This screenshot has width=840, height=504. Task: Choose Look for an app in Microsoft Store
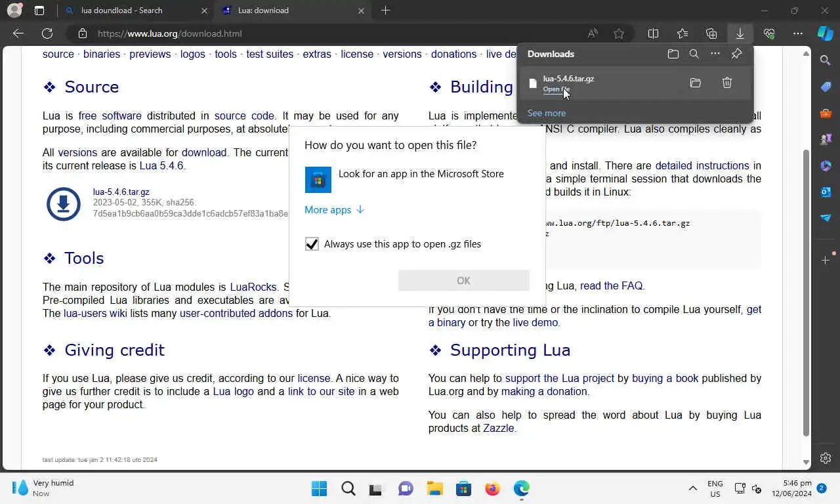coord(416,179)
